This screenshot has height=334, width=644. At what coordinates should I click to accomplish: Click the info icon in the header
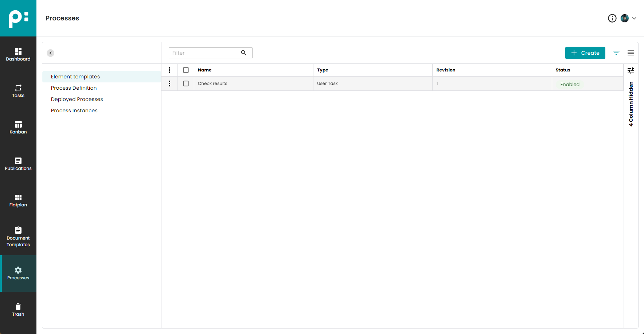coord(612,18)
